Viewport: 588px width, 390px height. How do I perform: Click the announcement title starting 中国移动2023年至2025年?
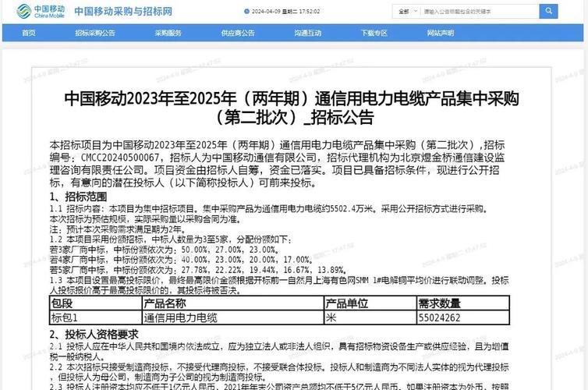292,108
